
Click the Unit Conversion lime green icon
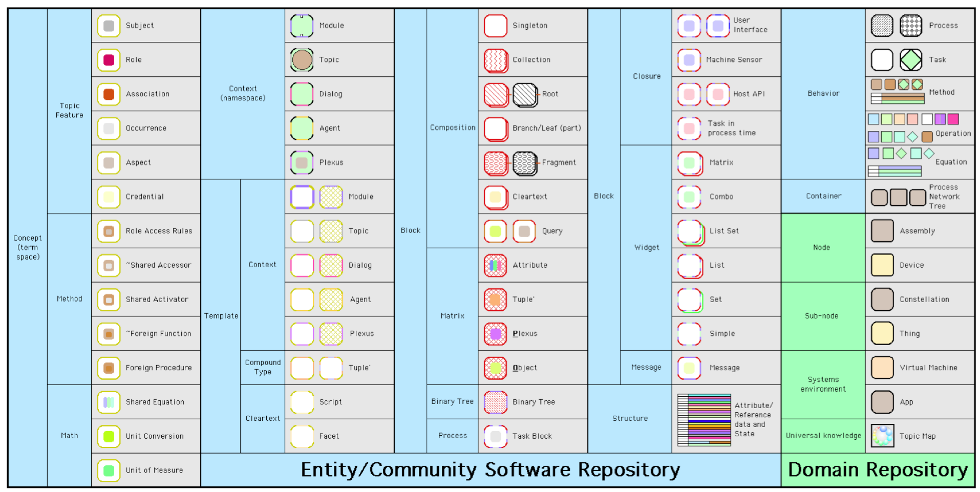coord(109,436)
